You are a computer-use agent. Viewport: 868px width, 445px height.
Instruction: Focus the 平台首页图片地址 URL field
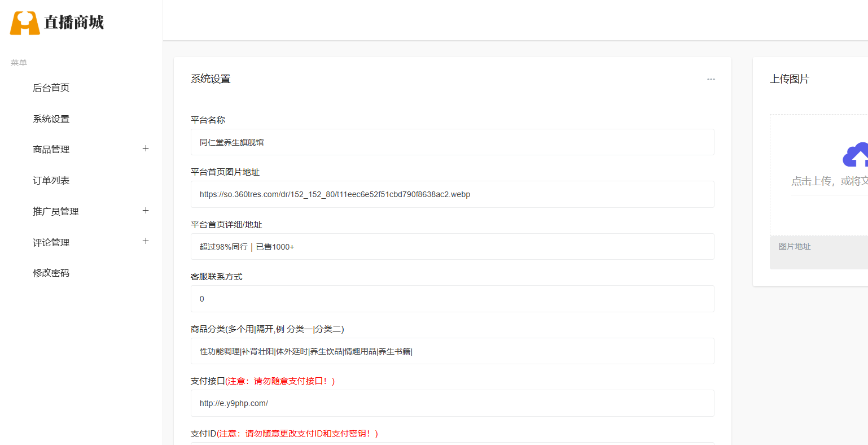point(452,194)
